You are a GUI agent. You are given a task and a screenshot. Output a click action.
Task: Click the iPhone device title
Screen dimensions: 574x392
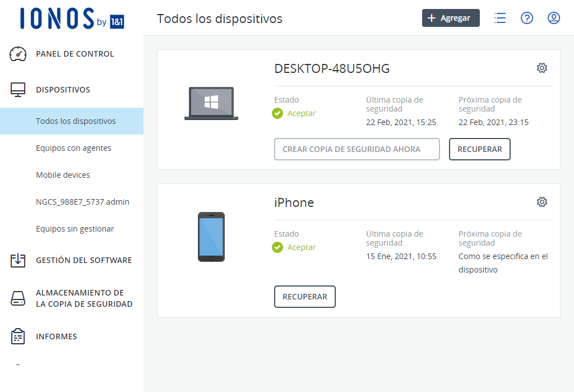[294, 202]
